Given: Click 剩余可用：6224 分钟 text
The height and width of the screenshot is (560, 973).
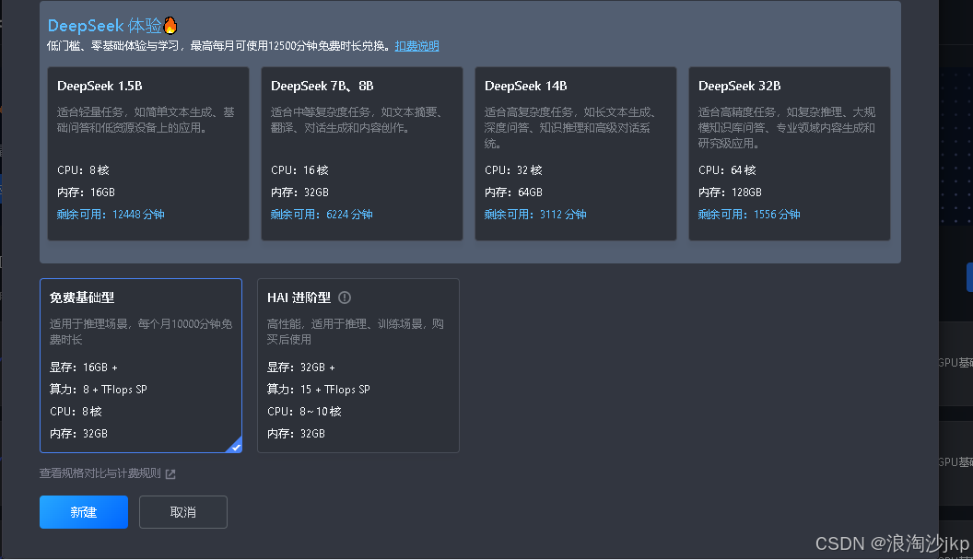Looking at the screenshot, I should click(322, 215).
